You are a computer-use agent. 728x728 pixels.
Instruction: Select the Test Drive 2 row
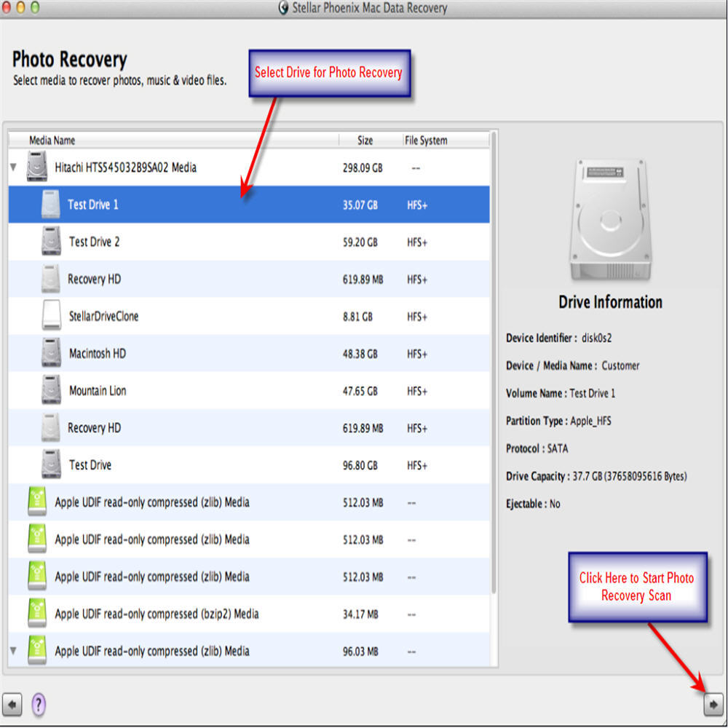(x=249, y=242)
